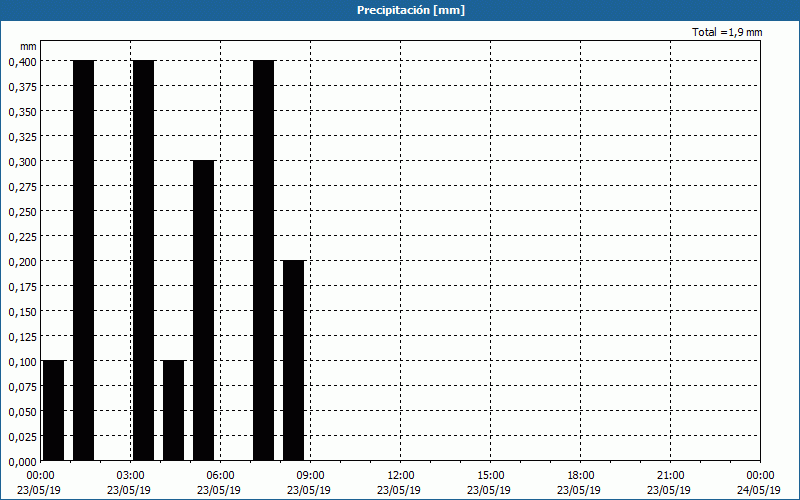Select the 0,400 bar between 00:00 and 03:00
800x500 pixels.
[84, 260]
